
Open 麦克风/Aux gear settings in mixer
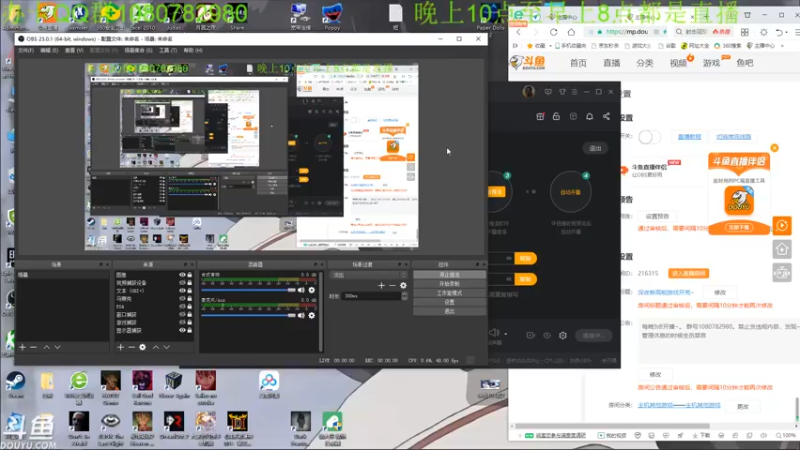[x=312, y=315]
